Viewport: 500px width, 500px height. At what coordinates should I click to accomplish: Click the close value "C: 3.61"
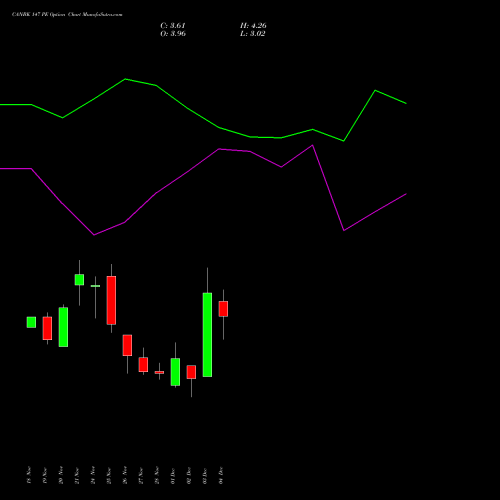[173, 26]
